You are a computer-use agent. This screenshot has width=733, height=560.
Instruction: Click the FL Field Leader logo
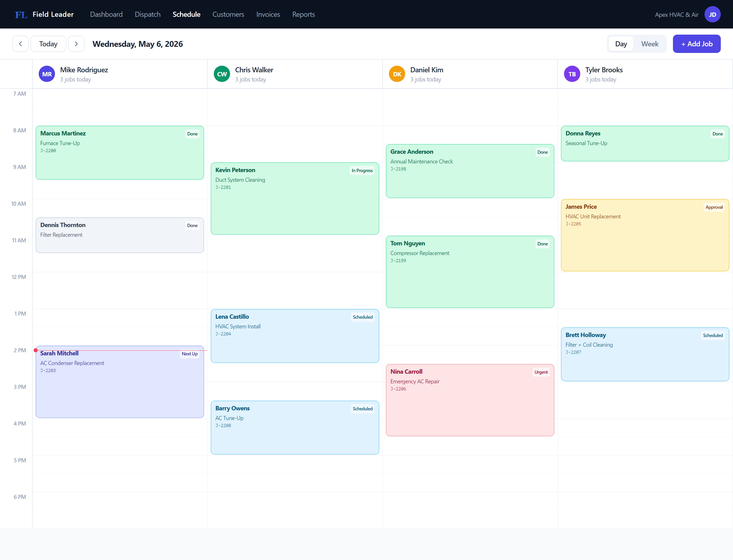44,14
